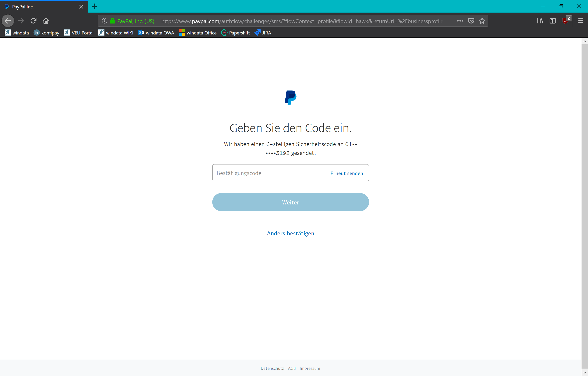The height and width of the screenshot is (376, 588).
Task: Click the green padlock security icon
Action: (x=112, y=21)
